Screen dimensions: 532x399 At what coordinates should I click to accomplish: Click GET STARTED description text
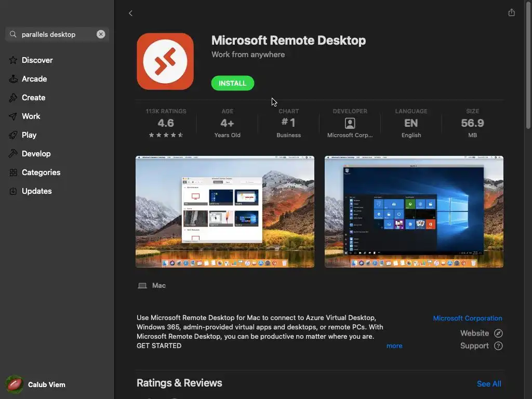click(x=159, y=345)
